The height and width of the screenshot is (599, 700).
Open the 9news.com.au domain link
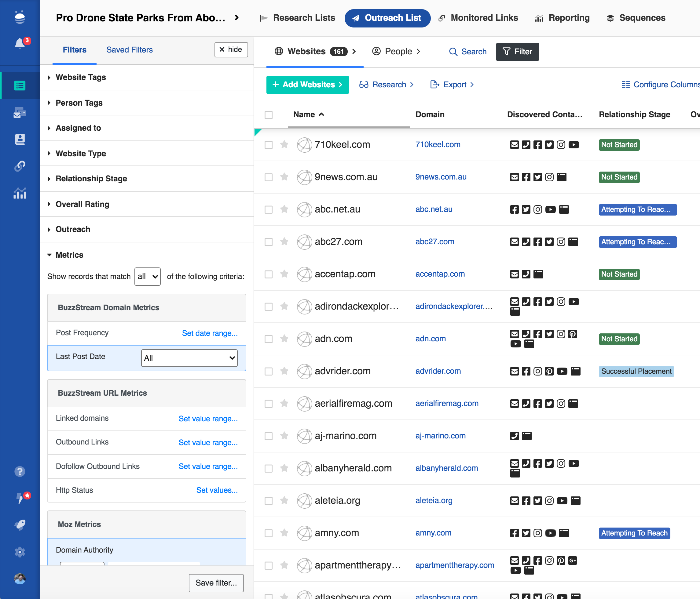[441, 177]
